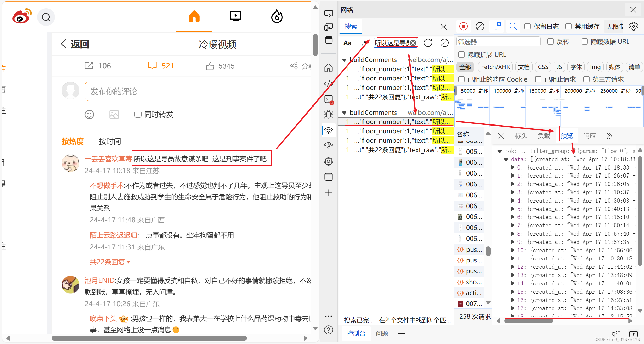
Task: Open the hot trending flame icon
Action: 277,17
